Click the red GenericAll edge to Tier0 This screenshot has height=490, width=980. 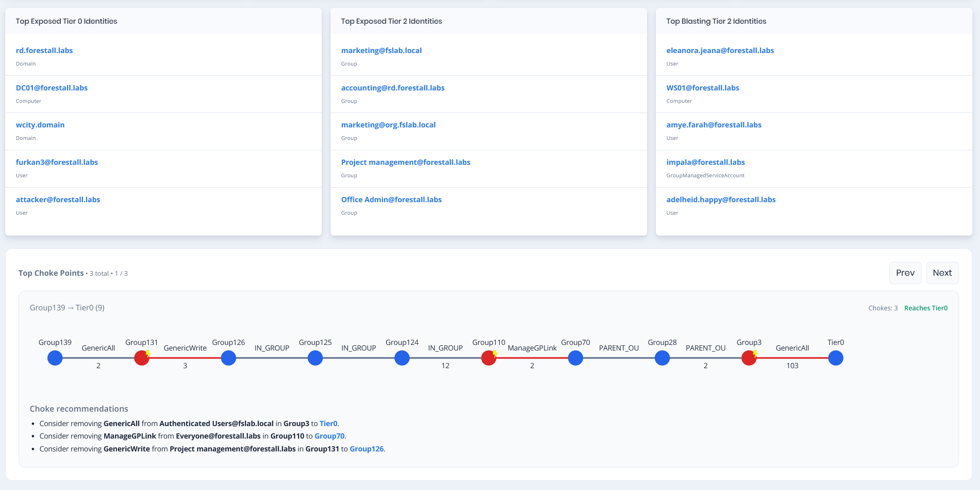[x=792, y=358]
